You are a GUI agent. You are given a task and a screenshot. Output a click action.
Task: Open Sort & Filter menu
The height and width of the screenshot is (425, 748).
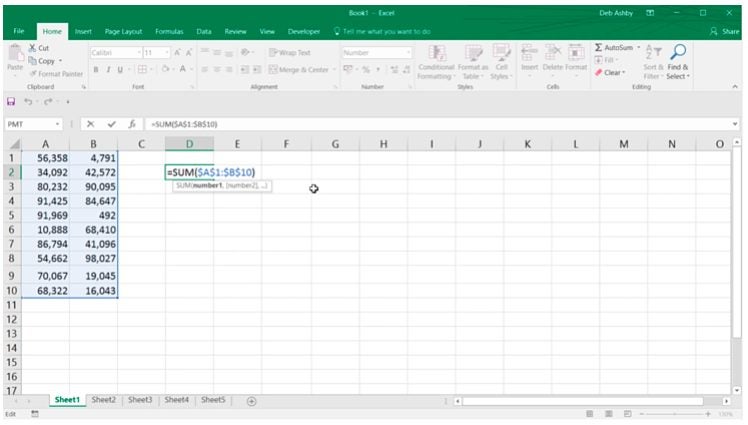coord(653,62)
